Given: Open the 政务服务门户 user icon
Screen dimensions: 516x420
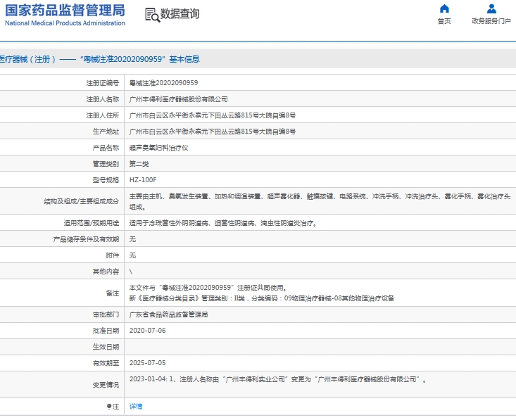Looking at the screenshot, I should tap(491, 8).
